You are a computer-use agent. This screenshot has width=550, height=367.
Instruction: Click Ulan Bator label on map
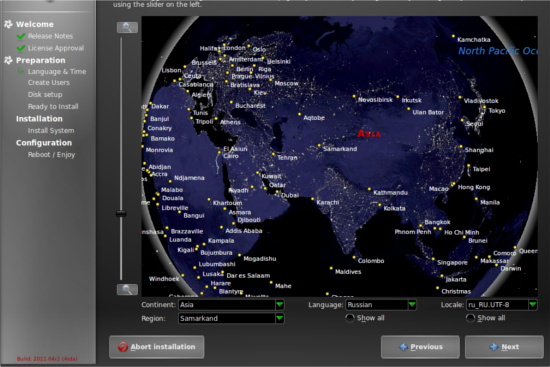(x=428, y=112)
